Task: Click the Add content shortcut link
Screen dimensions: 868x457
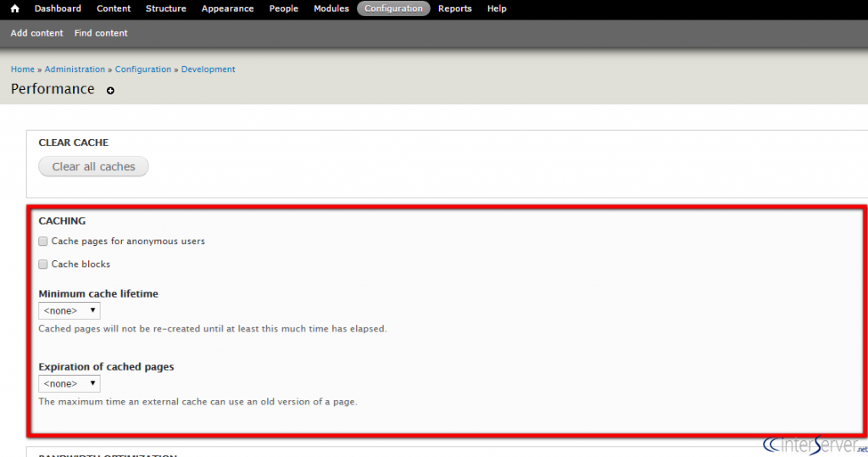Action: coord(36,33)
